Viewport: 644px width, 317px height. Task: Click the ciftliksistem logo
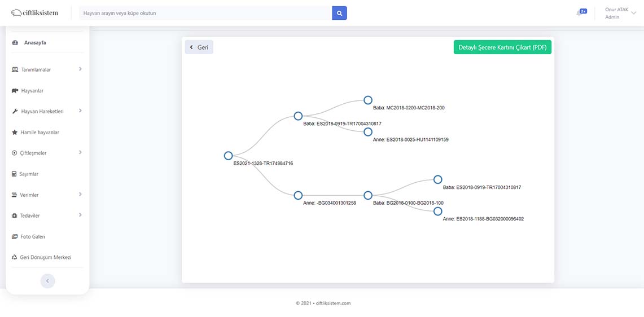pyautogui.click(x=35, y=13)
